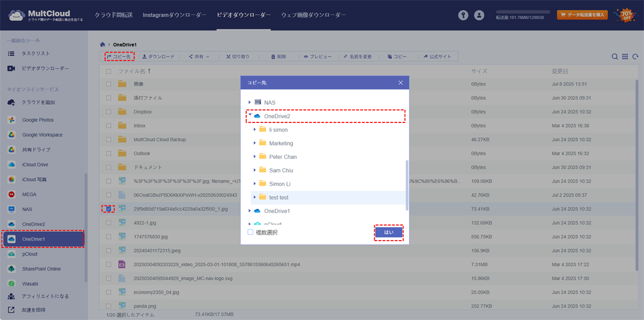Open the key icon in header
Image resolution: width=644 pixels, height=320 pixels.
coord(463,16)
